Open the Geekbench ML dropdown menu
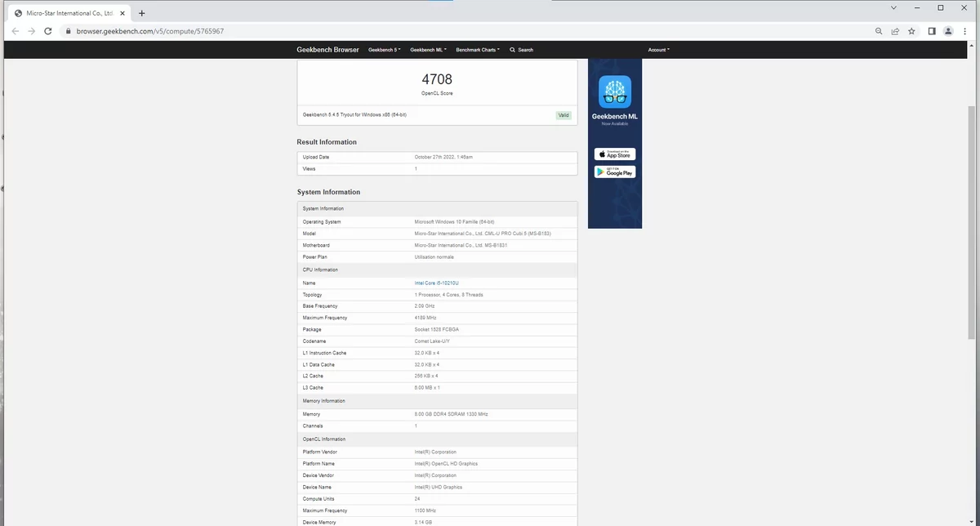The image size is (980, 526). point(429,50)
